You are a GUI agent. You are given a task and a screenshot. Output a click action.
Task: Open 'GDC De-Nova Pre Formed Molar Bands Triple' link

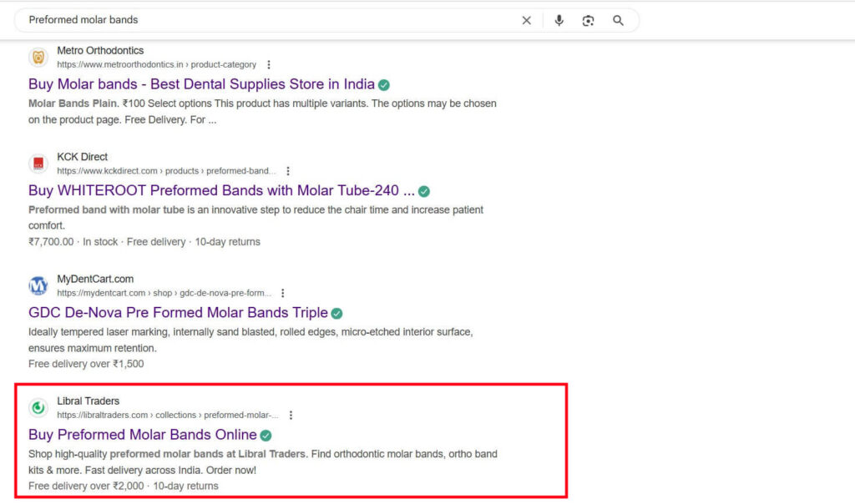click(178, 312)
